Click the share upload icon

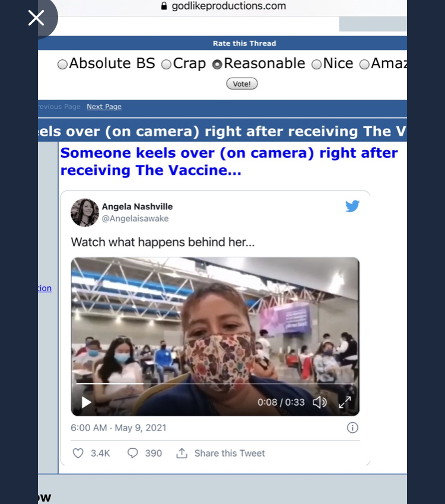tap(182, 453)
